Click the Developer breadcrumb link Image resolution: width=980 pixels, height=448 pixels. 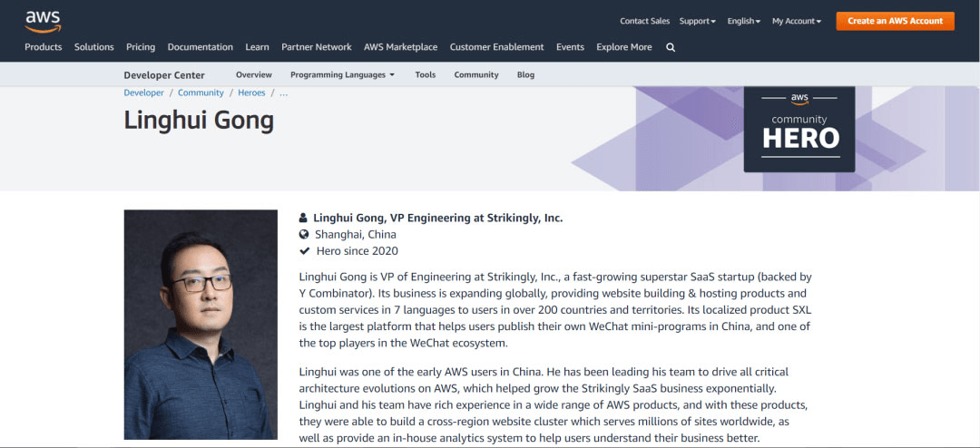pyautogui.click(x=143, y=93)
